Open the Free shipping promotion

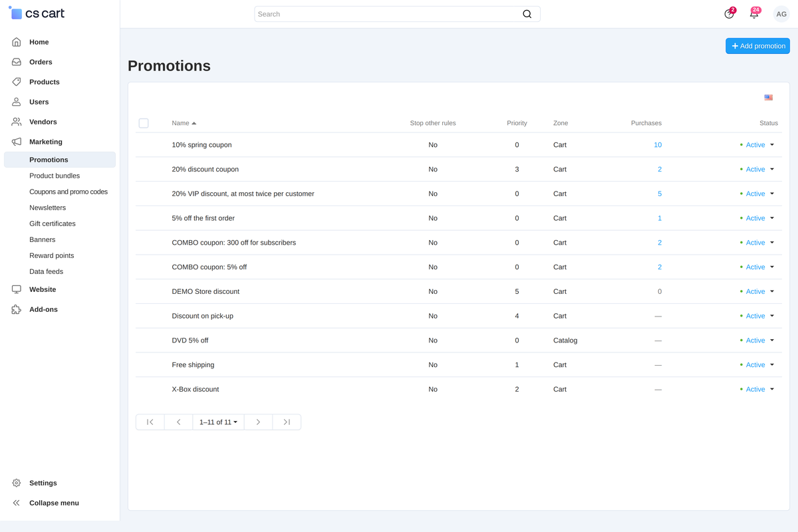tap(193, 365)
